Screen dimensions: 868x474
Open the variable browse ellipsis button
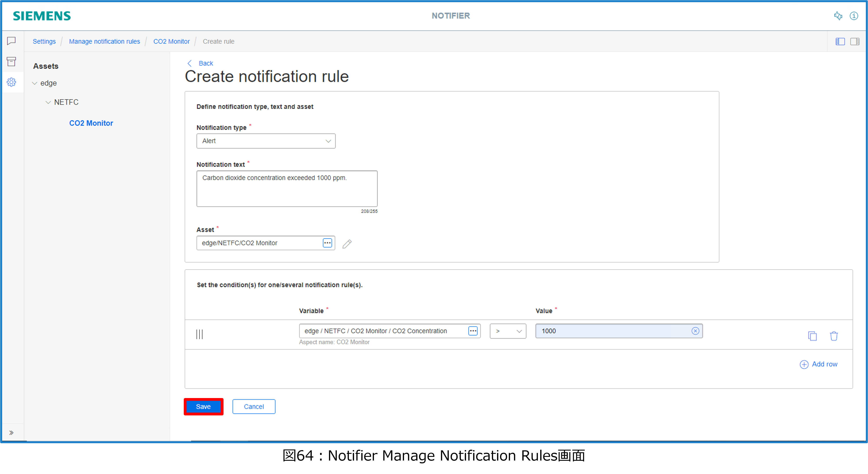pos(473,331)
